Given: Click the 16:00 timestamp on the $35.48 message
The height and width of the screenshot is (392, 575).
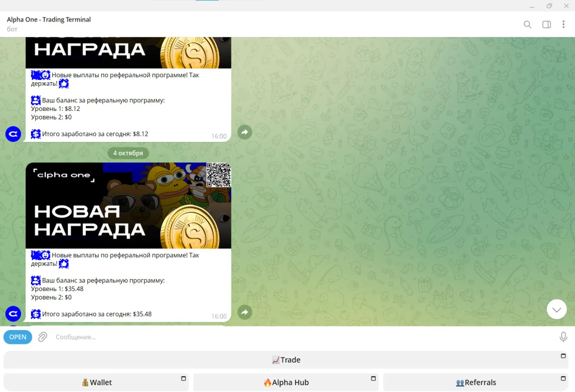Looking at the screenshot, I should click(x=219, y=316).
